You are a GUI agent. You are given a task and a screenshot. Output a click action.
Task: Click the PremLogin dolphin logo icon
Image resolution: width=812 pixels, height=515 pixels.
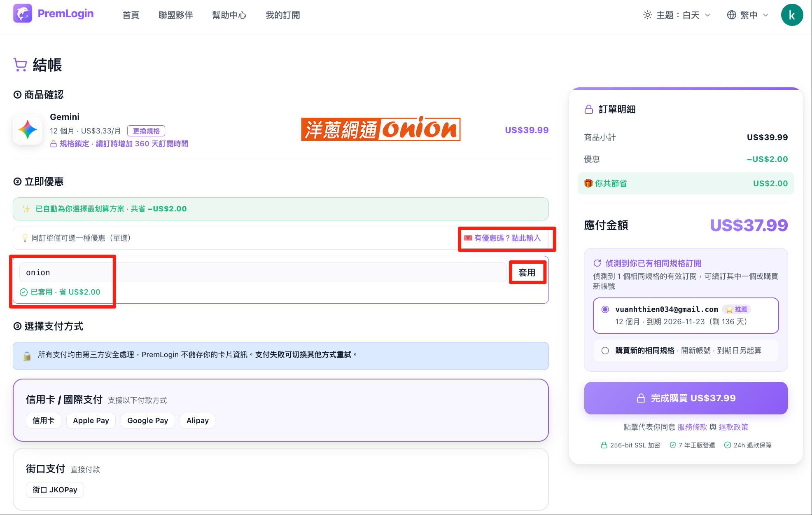click(x=23, y=14)
